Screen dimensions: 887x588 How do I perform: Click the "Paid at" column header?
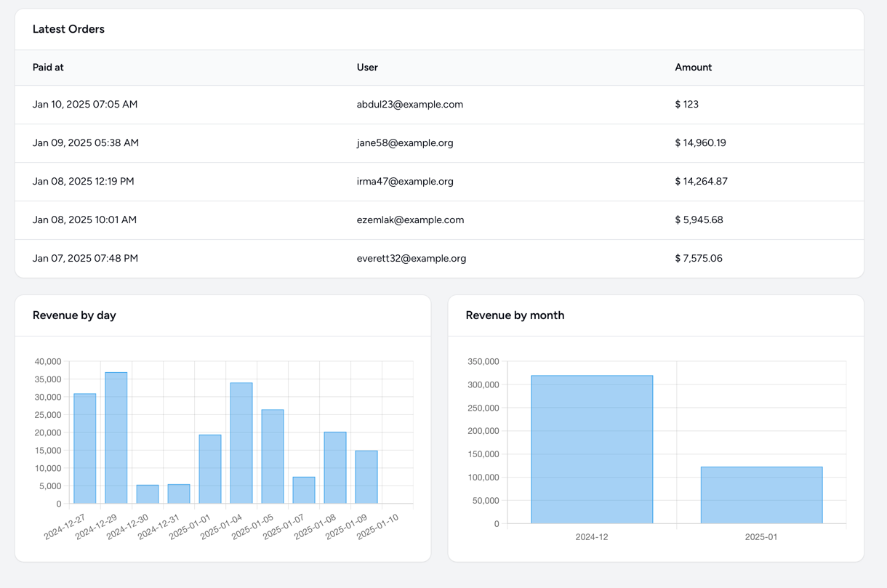coord(48,68)
